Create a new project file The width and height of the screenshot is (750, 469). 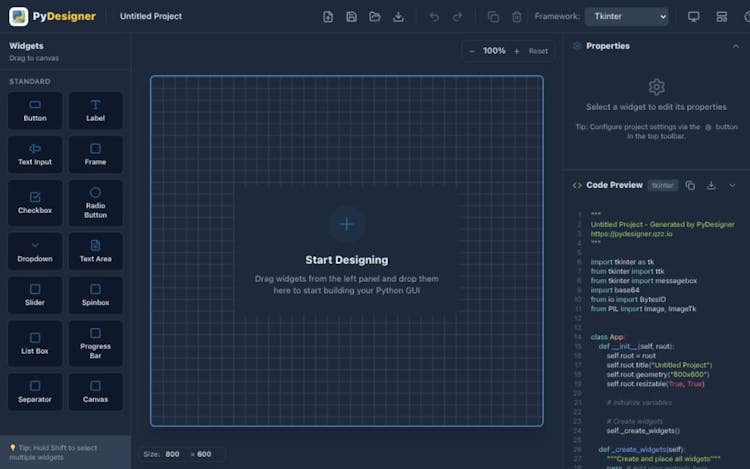click(328, 17)
